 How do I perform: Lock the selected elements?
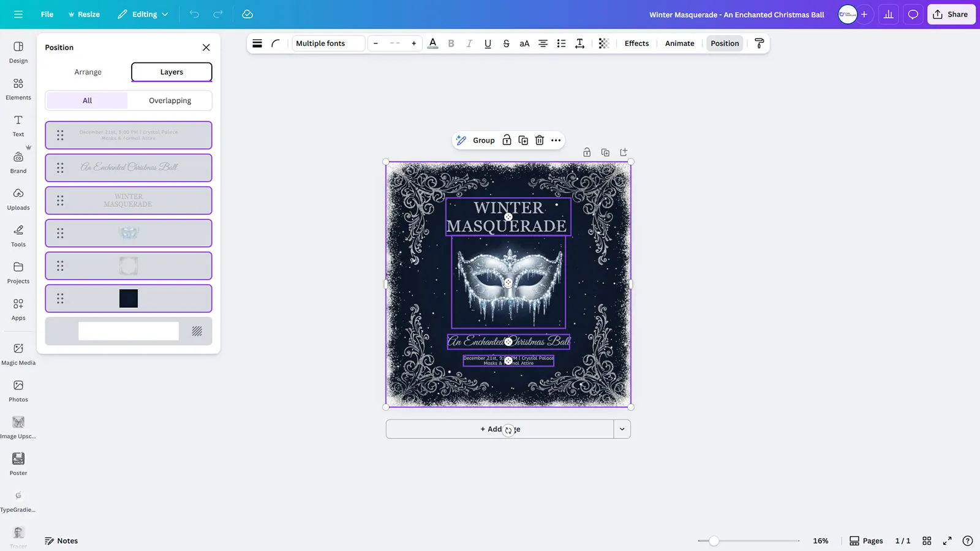pos(507,140)
